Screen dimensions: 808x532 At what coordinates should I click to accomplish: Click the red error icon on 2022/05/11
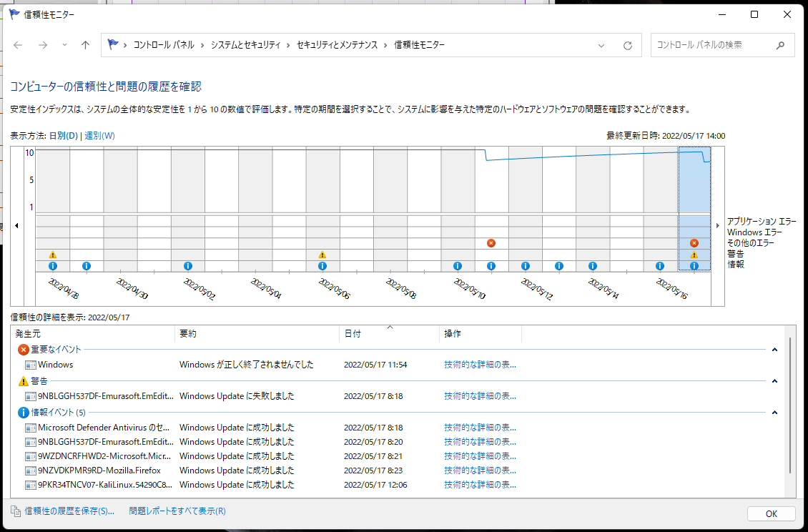pyautogui.click(x=491, y=243)
